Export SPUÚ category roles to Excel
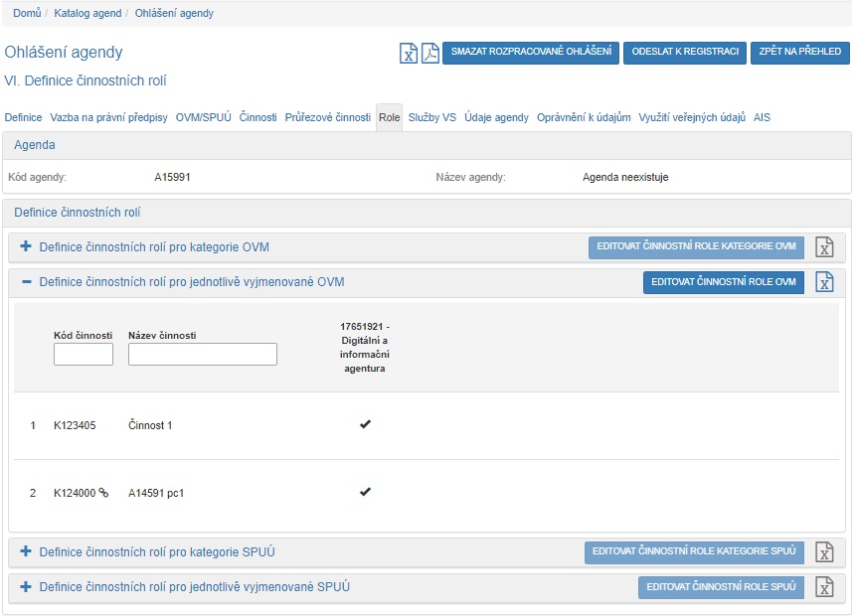 click(x=824, y=552)
